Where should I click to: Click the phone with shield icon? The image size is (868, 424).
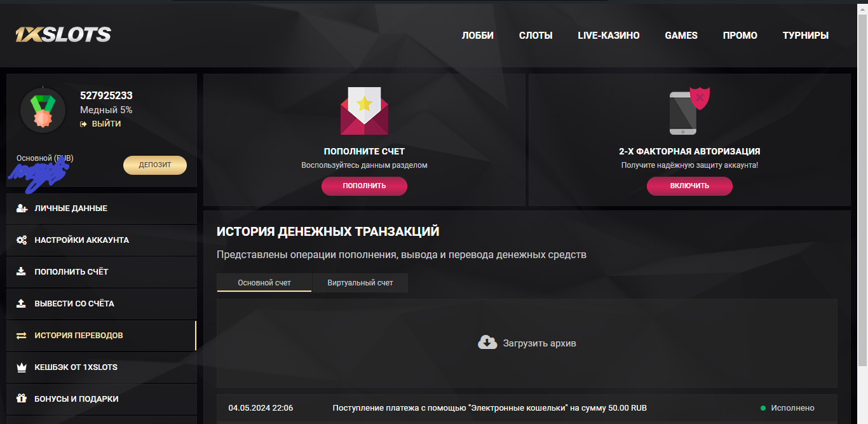click(689, 111)
